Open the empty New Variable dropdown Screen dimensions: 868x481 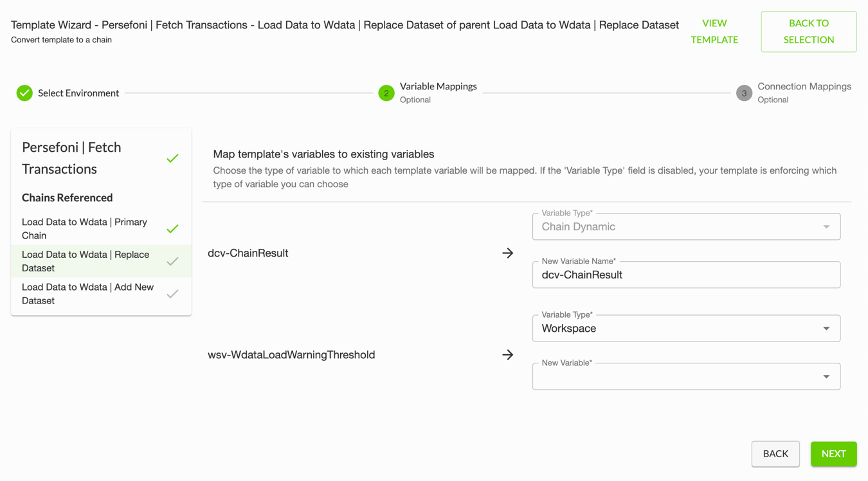click(x=686, y=376)
